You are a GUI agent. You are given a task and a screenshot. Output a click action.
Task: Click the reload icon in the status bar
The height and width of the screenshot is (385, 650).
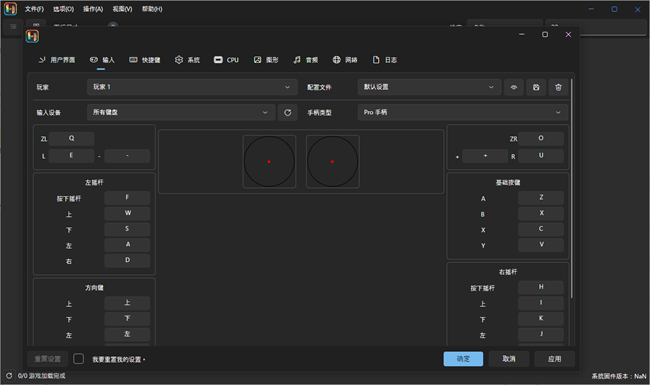point(9,376)
